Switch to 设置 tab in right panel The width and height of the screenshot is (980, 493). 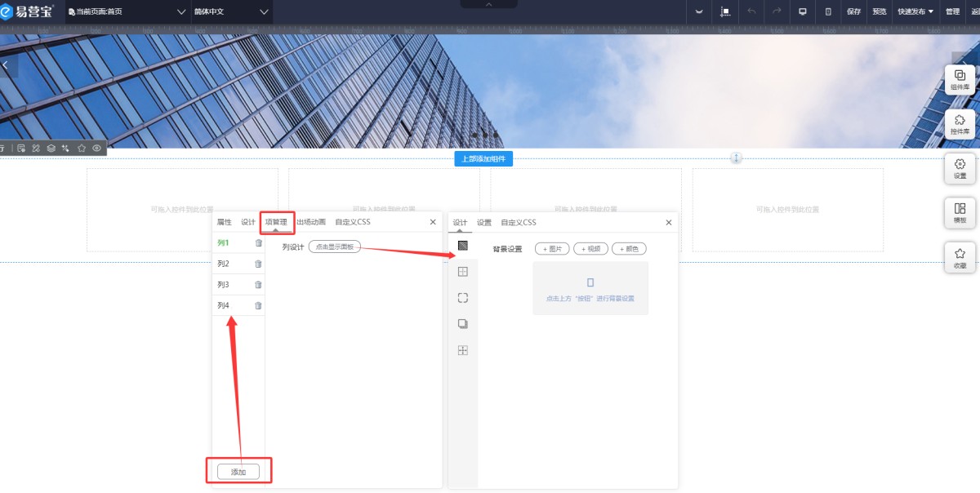[x=484, y=223]
